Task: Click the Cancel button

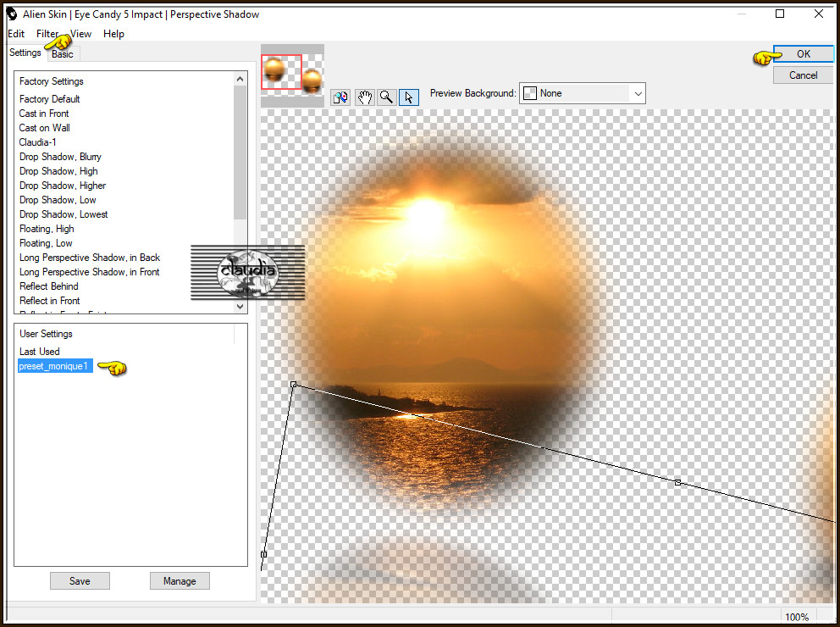Action: coord(803,75)
